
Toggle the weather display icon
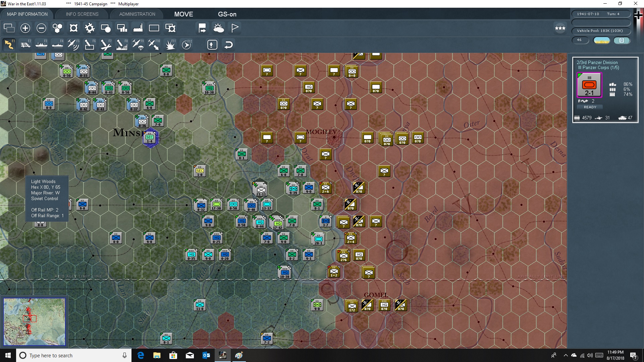click(219, 28)
